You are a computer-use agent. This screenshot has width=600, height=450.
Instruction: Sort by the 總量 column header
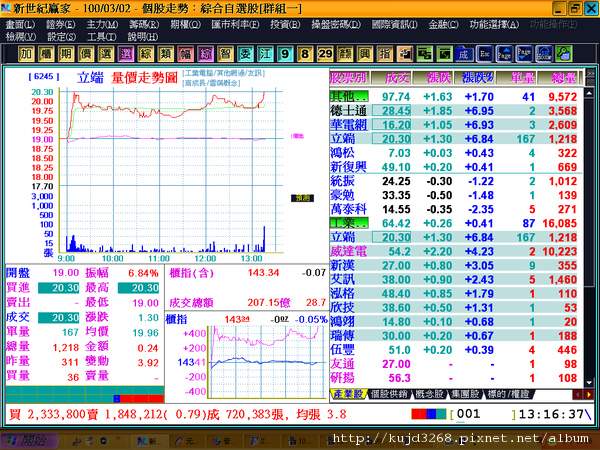pyautogui.click(x=559, y=78)
